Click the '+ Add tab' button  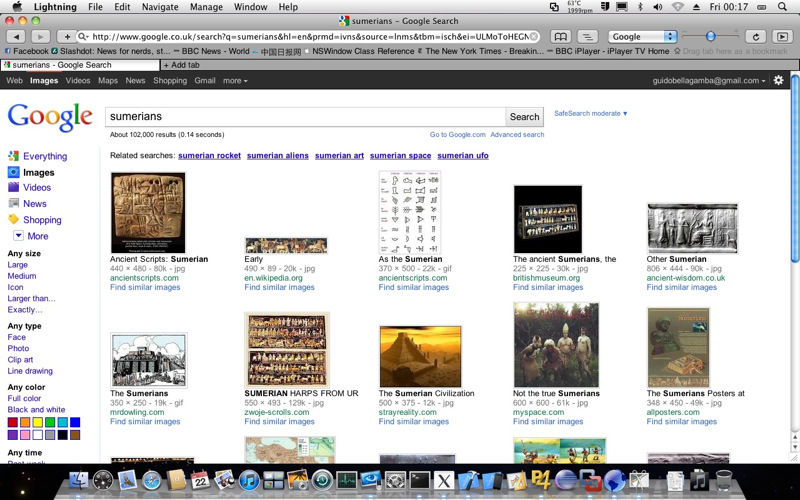click(x=181, y=65)
